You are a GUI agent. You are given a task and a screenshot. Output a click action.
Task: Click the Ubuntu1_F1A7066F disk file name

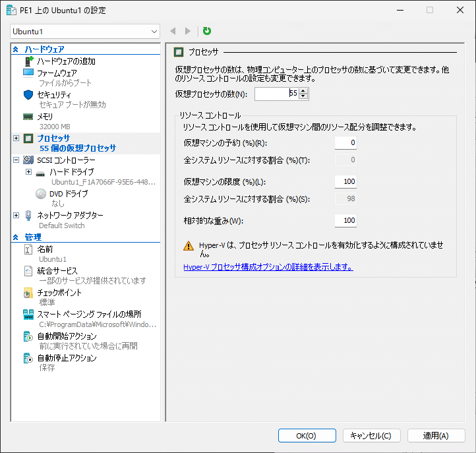coord(104,182)
